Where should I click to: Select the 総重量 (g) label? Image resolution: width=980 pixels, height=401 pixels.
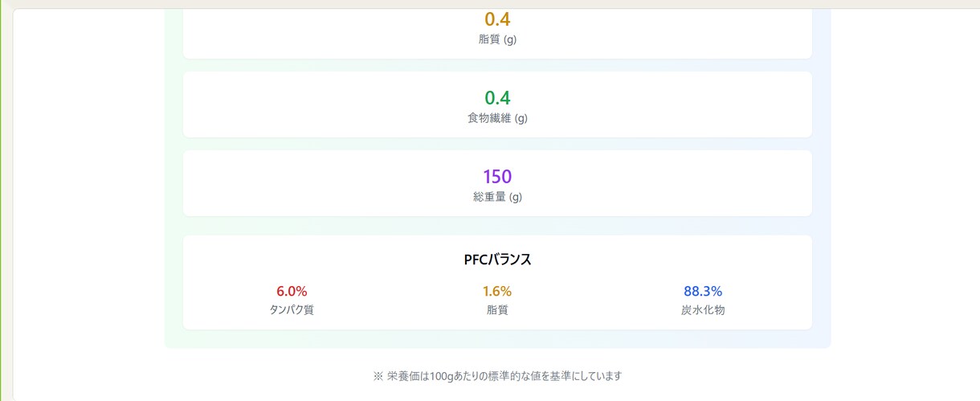(497, 197)
